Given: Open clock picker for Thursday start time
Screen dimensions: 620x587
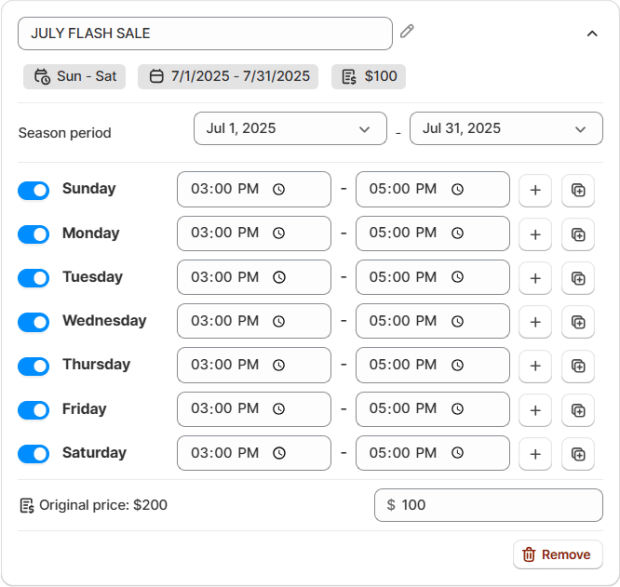Looking at the screenshot, I should (x=279, y=365).
